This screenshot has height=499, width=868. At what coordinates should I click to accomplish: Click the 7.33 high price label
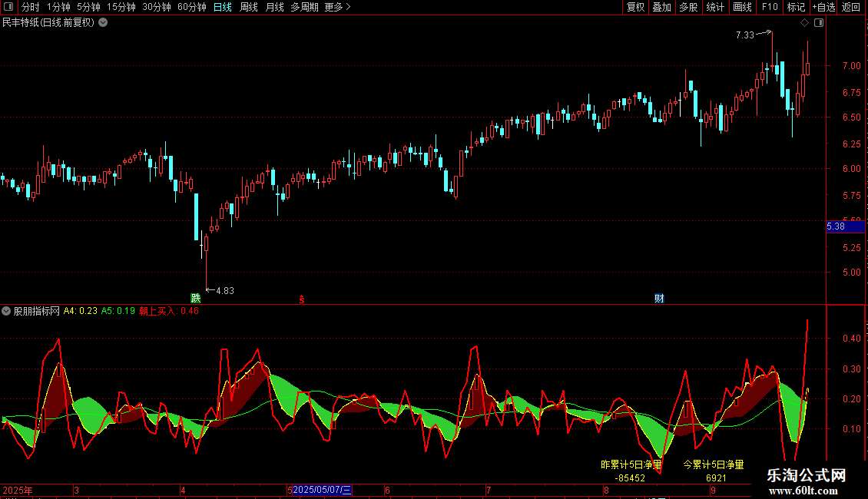click(x=745, y=35)
